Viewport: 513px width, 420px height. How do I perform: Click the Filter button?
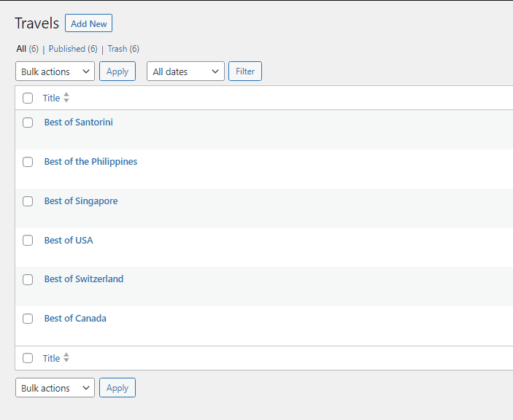tap(245, 71)
